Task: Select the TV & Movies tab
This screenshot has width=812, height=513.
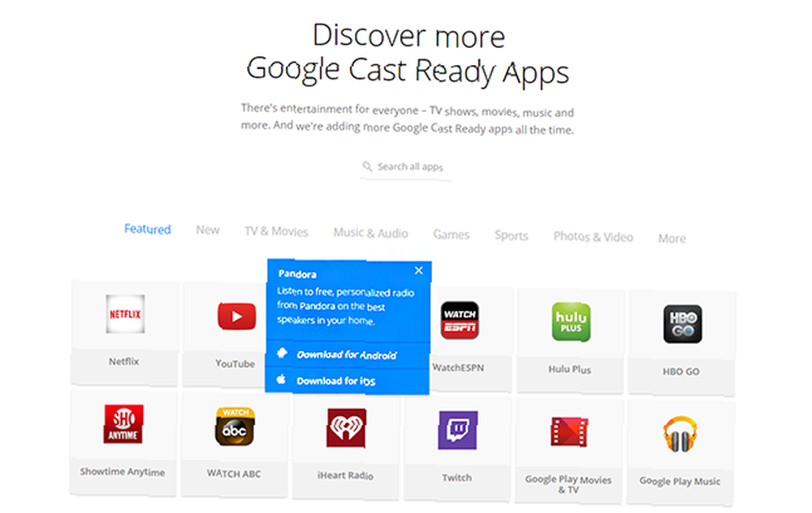Action: click(x=276, y=231)
